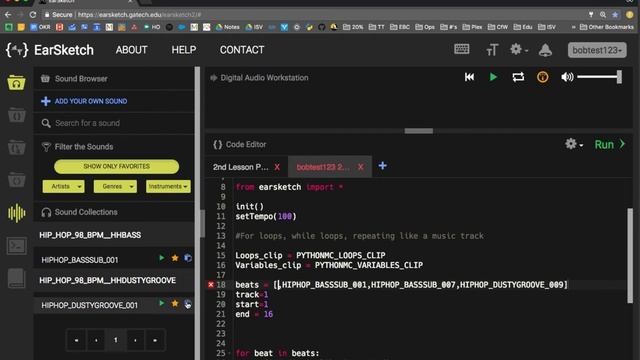Focus the Search for a sound field

pos(114,123)
